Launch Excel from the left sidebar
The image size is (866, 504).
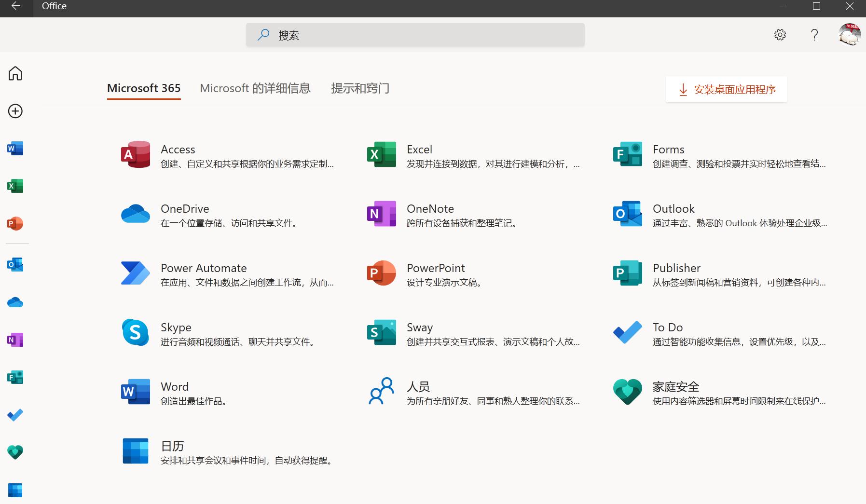click(15, 186)
